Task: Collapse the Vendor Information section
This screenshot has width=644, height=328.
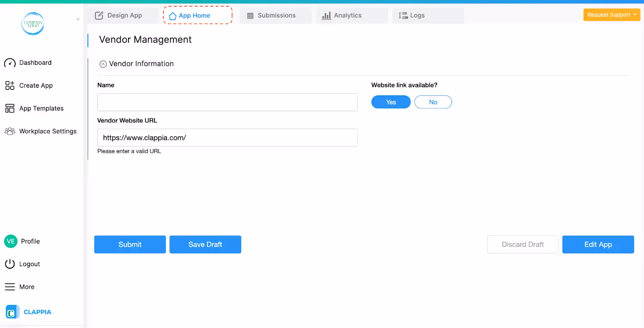Action: (103, 64)
